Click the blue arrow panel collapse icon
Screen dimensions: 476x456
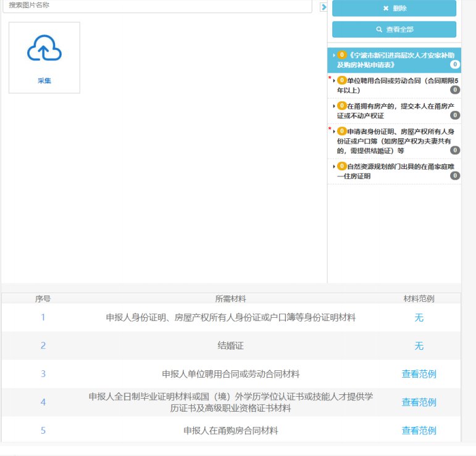coord(324,7)
